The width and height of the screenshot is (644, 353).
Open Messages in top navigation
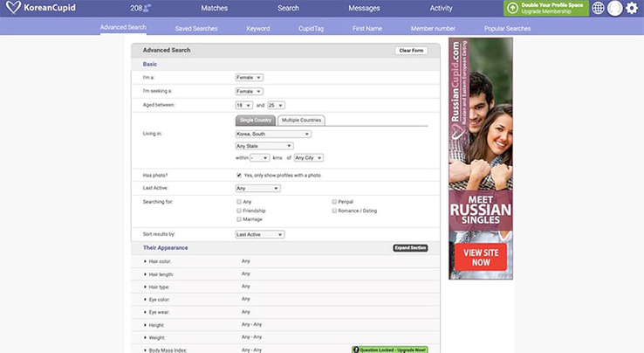364,8
